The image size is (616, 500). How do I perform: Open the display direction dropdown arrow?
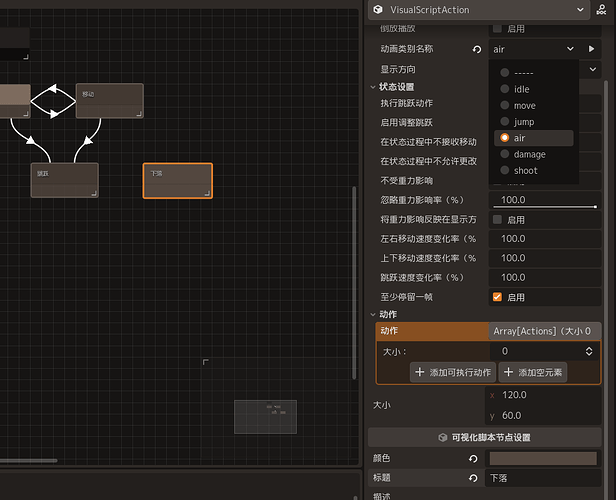pos(592,70)
